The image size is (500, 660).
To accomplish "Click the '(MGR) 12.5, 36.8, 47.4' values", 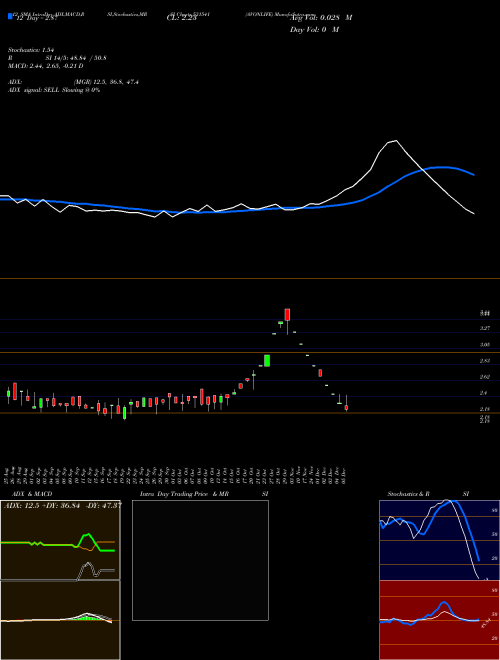I will click(106, 82).
